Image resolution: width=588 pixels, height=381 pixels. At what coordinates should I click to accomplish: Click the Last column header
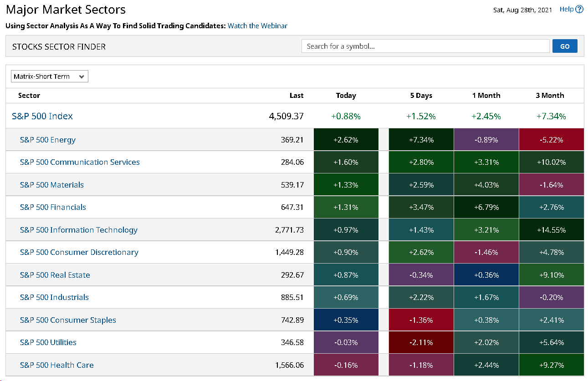[x=297, y=96]
